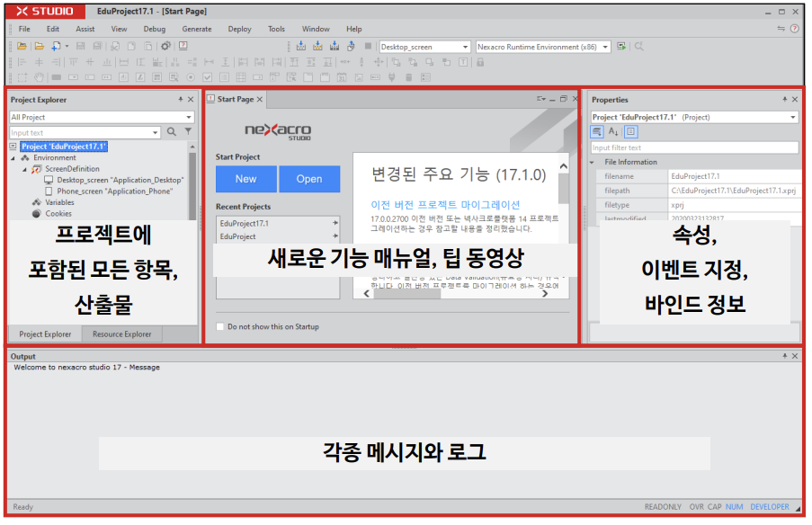Pick the Calendar component icon

[x=342, y=77]
